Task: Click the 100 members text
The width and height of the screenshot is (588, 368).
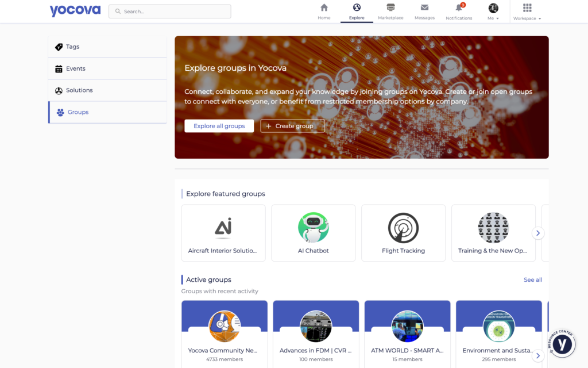Action: pos(316,359)
